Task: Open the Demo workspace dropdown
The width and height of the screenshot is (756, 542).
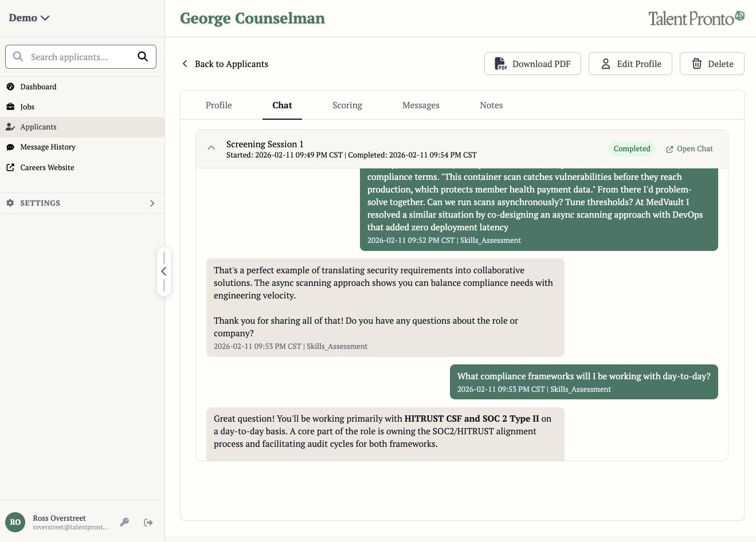Action: point(29,18)
